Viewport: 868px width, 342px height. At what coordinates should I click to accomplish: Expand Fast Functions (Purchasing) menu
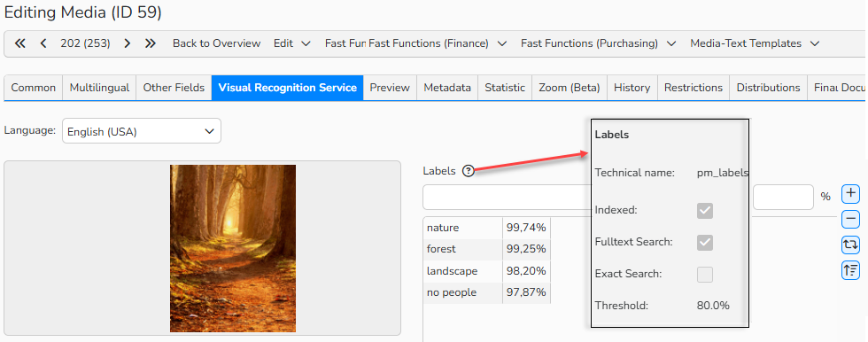[598, 43]
